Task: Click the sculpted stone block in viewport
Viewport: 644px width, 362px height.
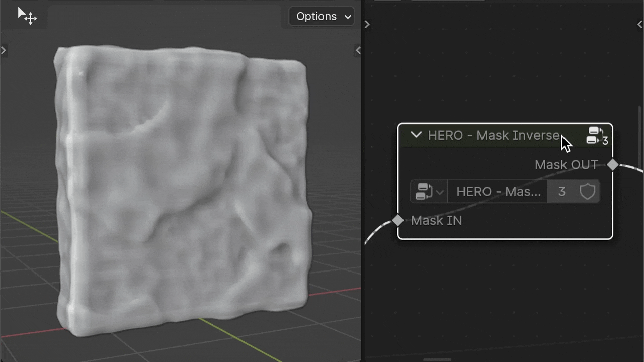Action: [183, 191]
